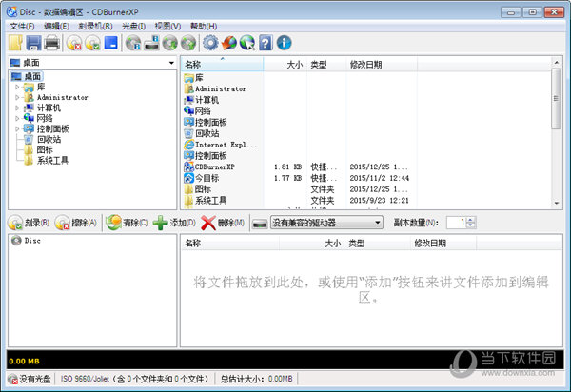Expand the 网络 tree node

tap(17, 118)
